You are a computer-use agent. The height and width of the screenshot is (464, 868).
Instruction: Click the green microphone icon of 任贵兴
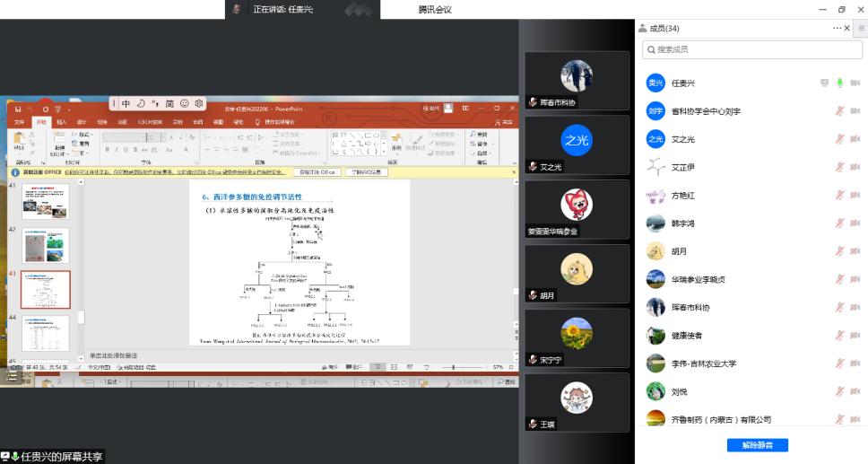[840, 83]
